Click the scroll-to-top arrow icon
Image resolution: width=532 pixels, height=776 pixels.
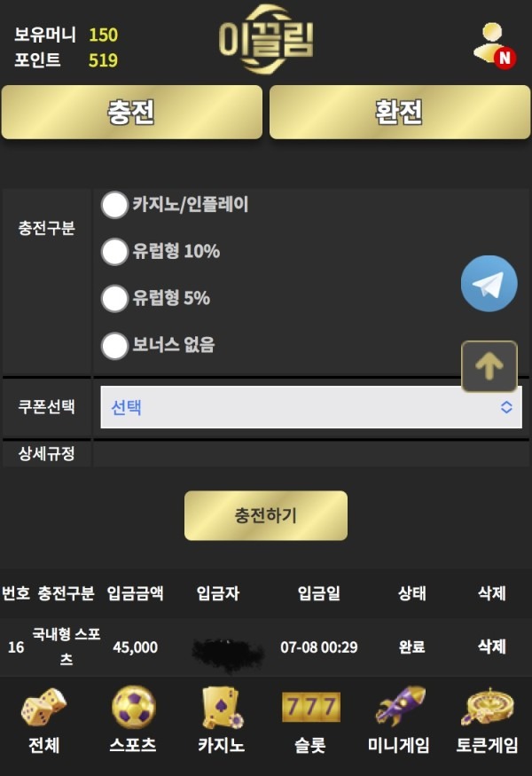[489, 365]
